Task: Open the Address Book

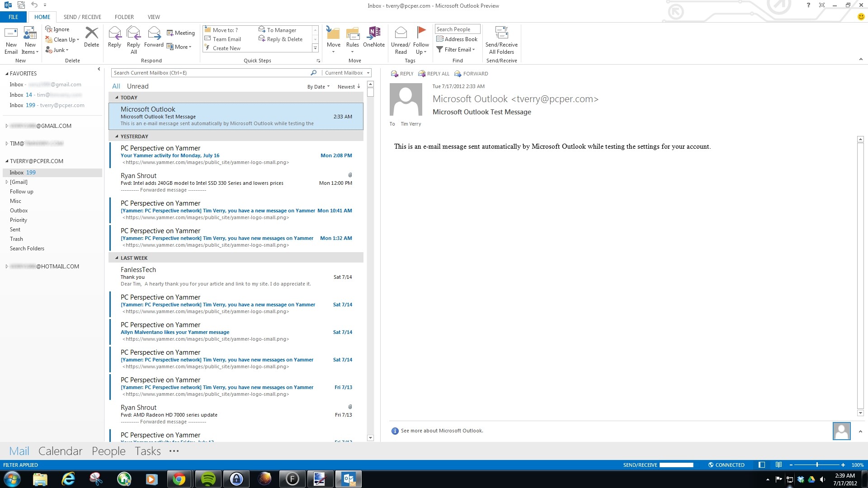Action: tap(457, 39)
